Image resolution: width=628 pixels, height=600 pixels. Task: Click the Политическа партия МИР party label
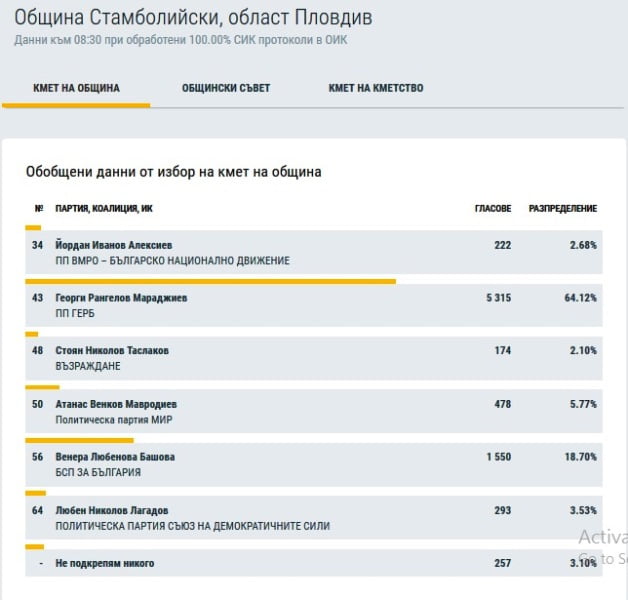(114, 420)
